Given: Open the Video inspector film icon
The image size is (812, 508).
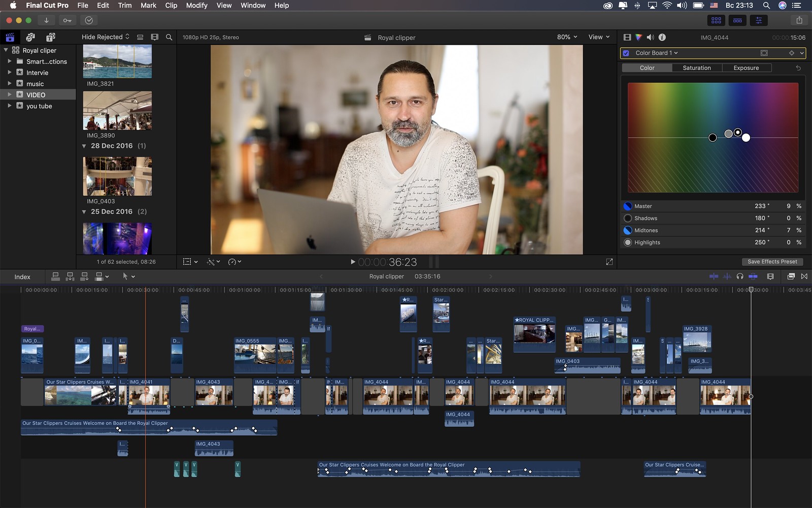Looking at the screenshot, I should click(627, 37).
